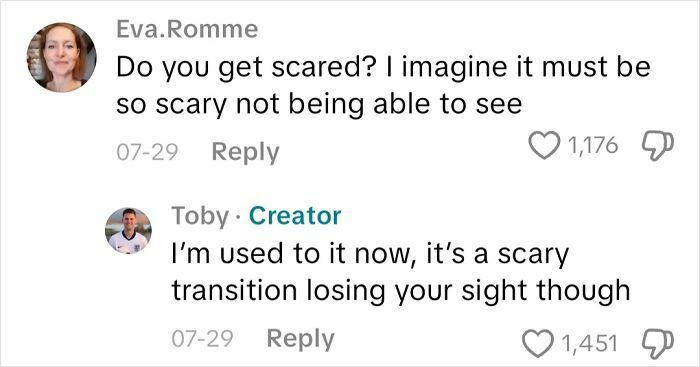Reply to Toby's creator comment
Image resolution: width=700 pixels, height=367 pixels.
pos(300,339)
